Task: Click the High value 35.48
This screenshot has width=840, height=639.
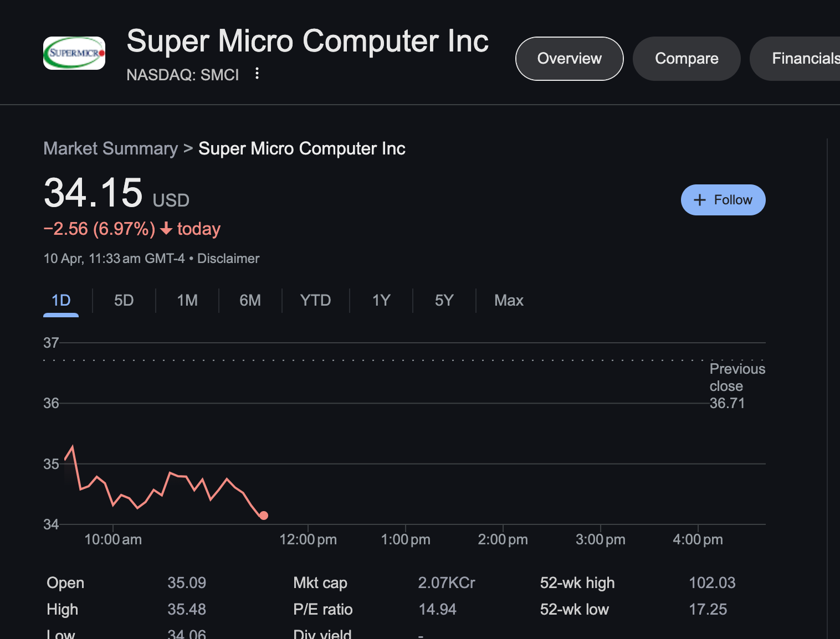Action: tap(187, 610)
